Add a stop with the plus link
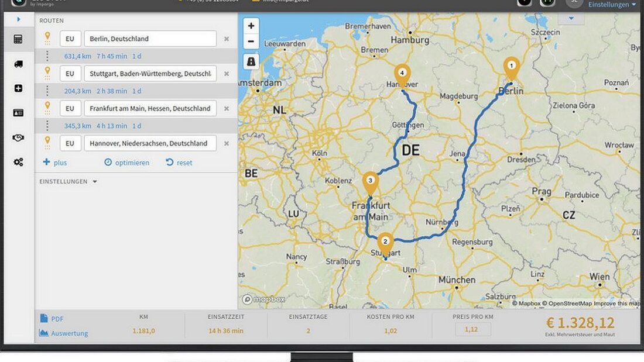 (x=55, y=163)
